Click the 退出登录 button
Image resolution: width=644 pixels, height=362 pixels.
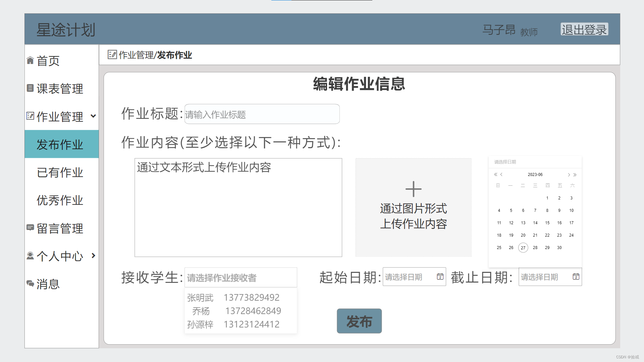584,29
